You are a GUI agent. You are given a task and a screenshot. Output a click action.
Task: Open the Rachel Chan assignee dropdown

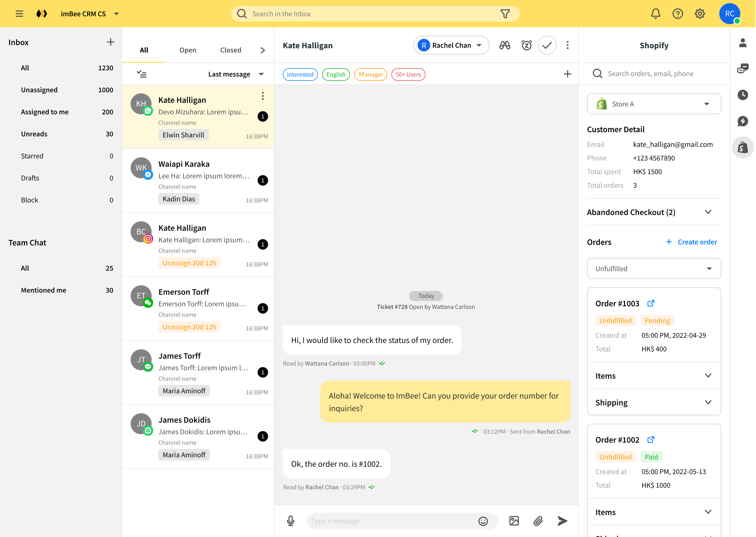tap(451, 45)
